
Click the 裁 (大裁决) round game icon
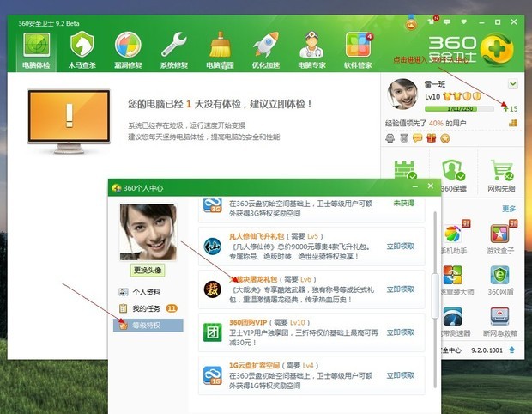pos(213,289)
